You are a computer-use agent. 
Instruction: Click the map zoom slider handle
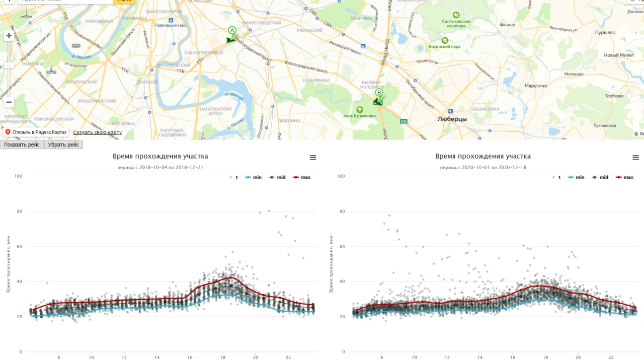point(9,65)
